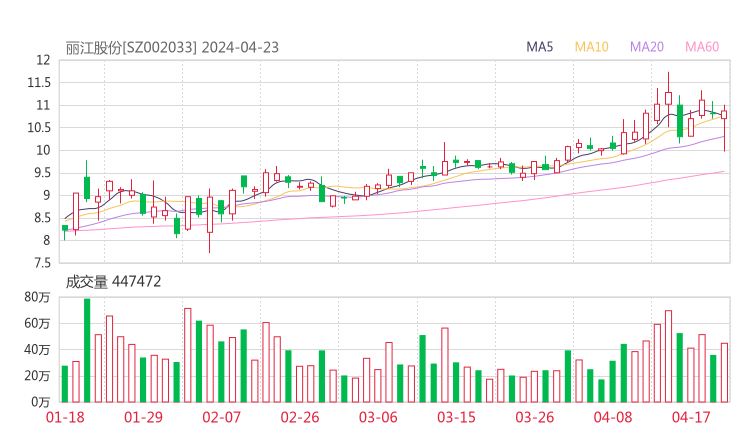The height and width of the screenshot is (440, 740).
Task: Click the 03-26 date axis label
Action: click(x=535, y=417)
